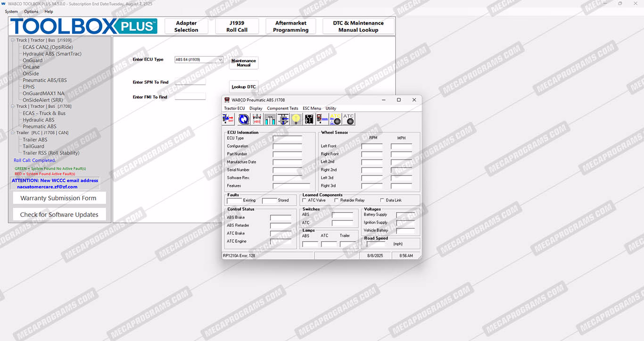This screenshot has width=644, height=341.
Task: Click the Aftermarket Programming button
Action: [291, 26]
